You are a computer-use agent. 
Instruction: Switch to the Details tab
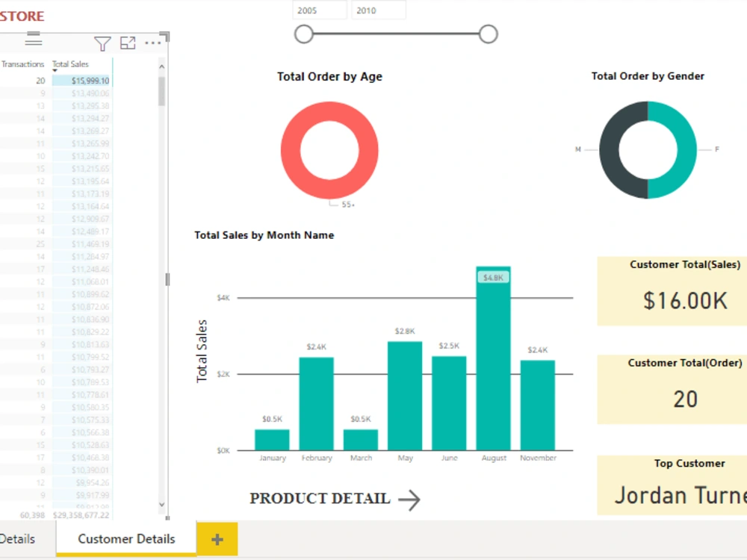pyautogui.click(x=18, y=538)
